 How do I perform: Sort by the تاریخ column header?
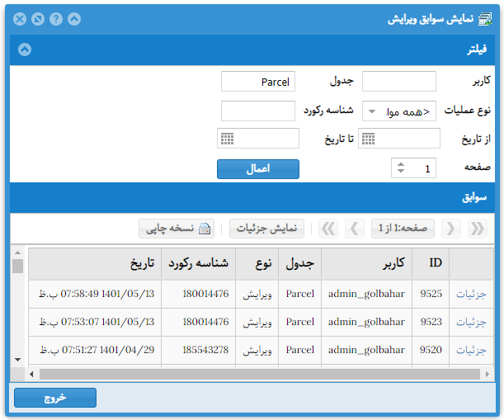(x=95, y=263)
